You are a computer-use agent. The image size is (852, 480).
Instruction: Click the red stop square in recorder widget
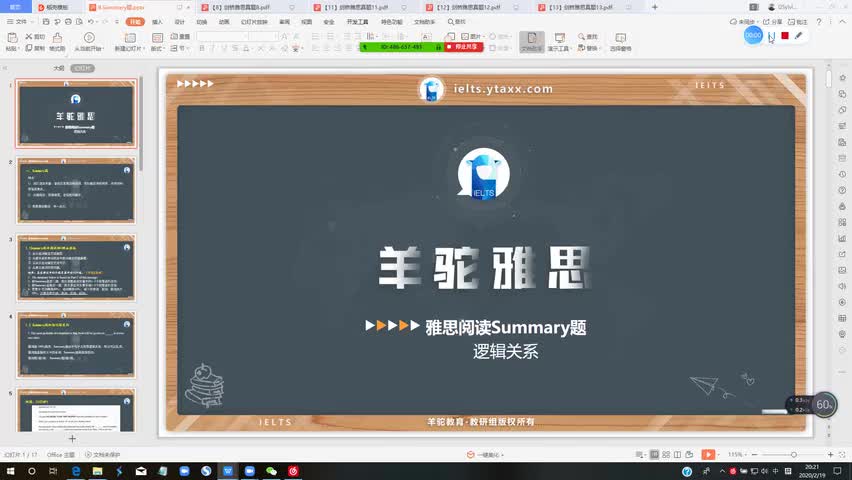pos(785,36)
